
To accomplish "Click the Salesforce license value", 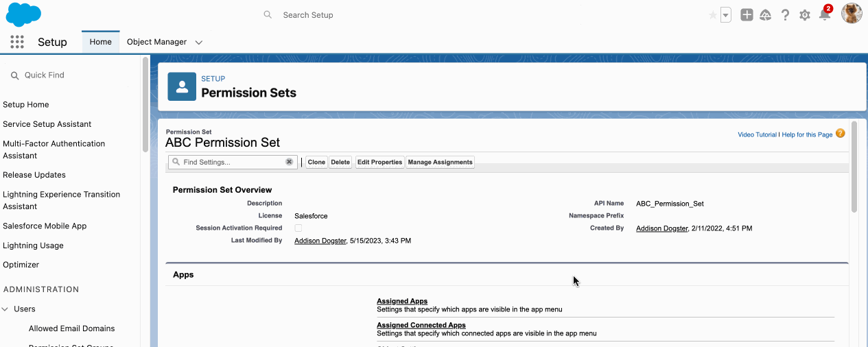I will (x=311, y=216).
